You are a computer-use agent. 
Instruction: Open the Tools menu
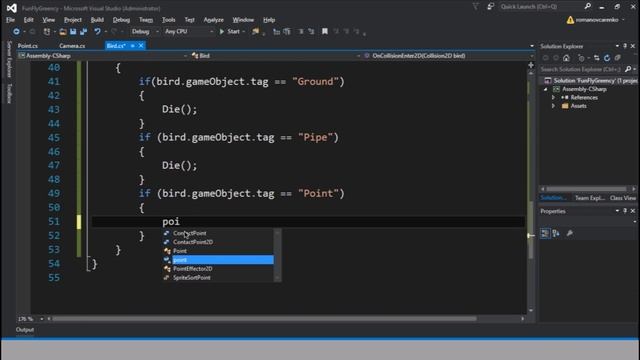click(169, 20)
